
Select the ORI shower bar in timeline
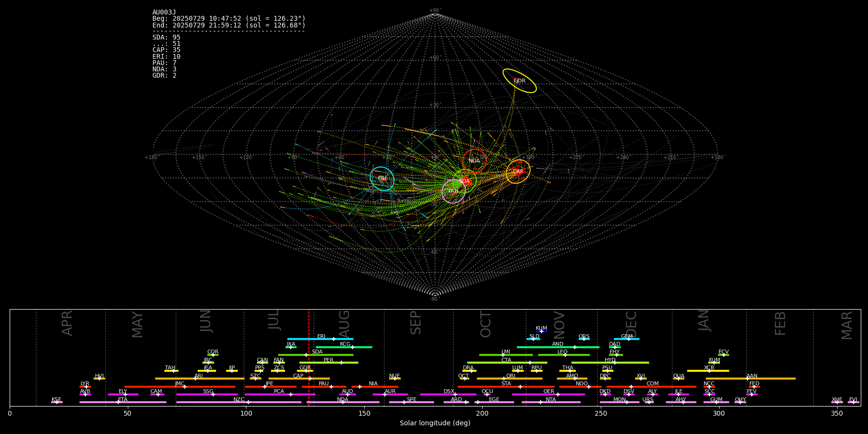510,379
